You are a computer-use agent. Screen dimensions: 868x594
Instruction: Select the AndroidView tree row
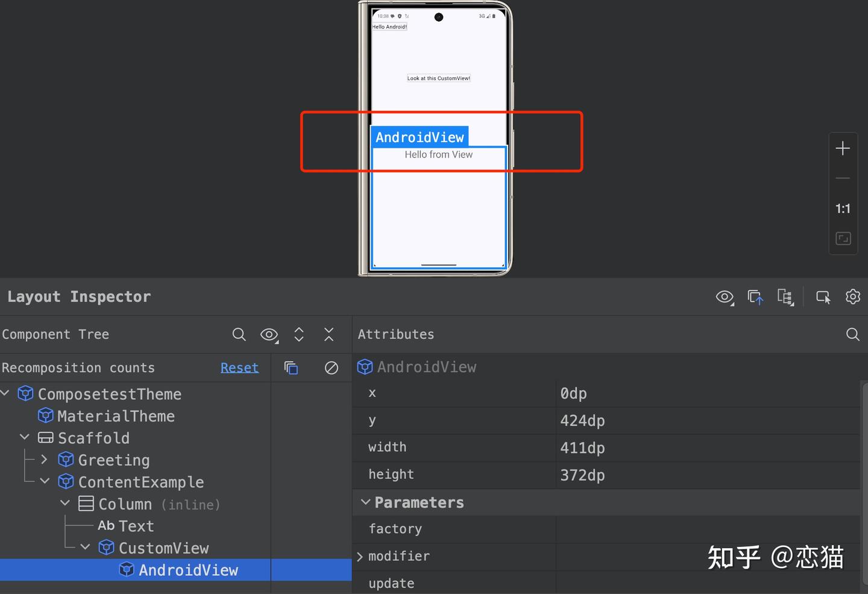[x=175, y=570]
